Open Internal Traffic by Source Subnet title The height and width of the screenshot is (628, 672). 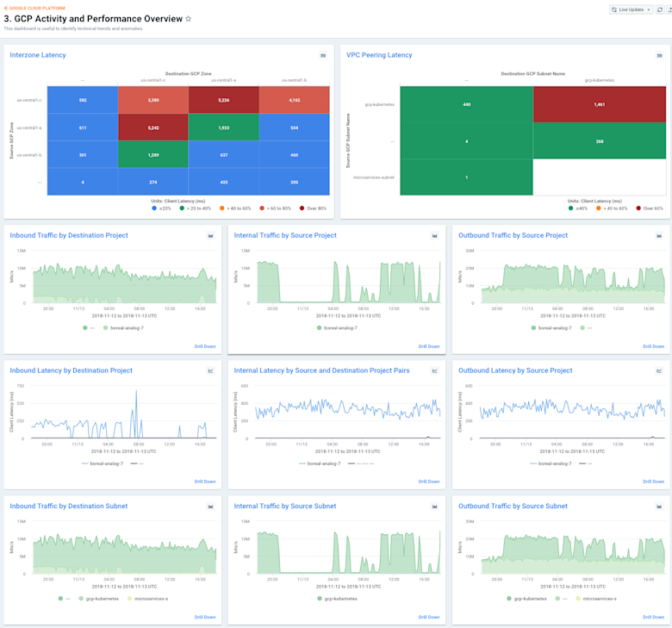pos(285,506)
